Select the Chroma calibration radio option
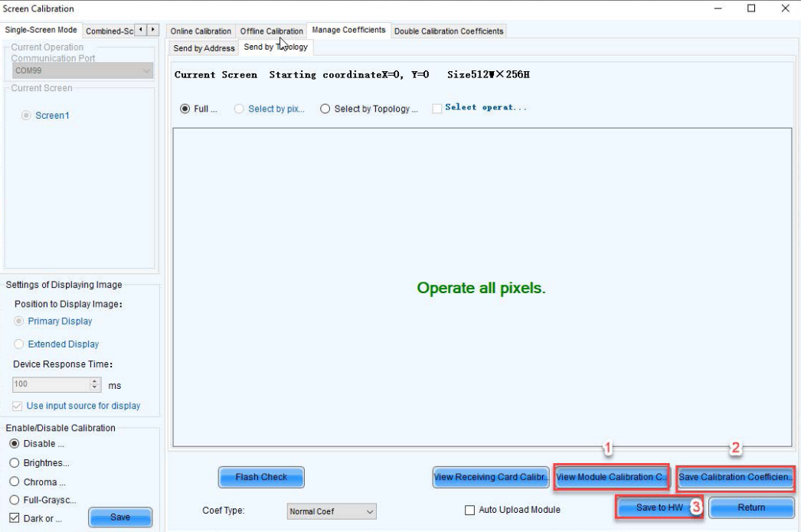Image resolution: width=801 pixels, height=532 pixels. tap(15, 482)
